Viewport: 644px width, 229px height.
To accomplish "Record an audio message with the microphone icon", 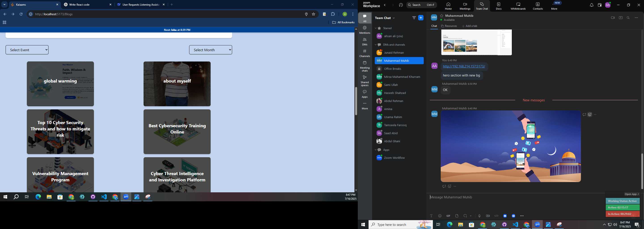I will 479,216.
